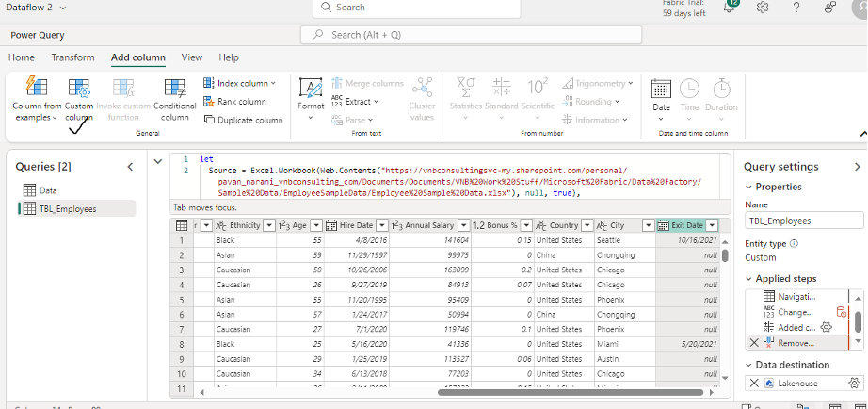Image resolution: width=868 pixels, height=409 pixels.
Task: Collapse the ribbon with the chevron
Action: (863, 134)
